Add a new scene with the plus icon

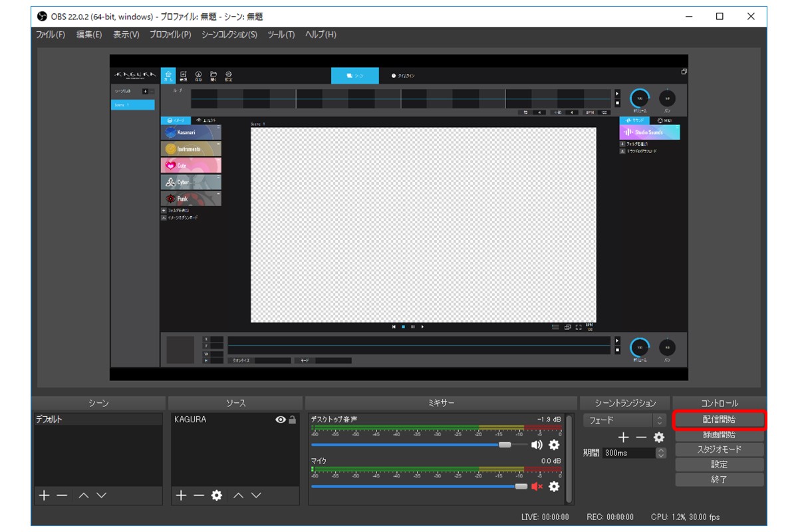pos(44,495)
